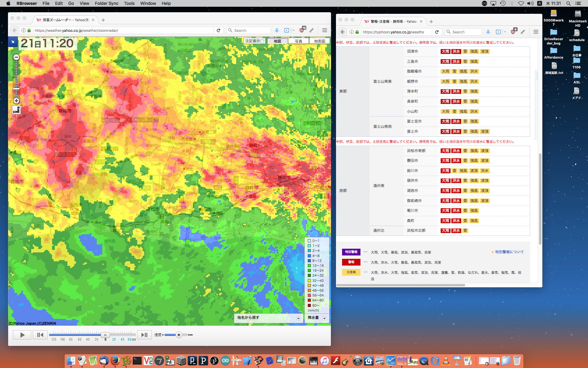Image resolution: width=588 pixels, height=368 pixels.
Task: Open left browser hamburger menu
Action: [x=324, y=30]
